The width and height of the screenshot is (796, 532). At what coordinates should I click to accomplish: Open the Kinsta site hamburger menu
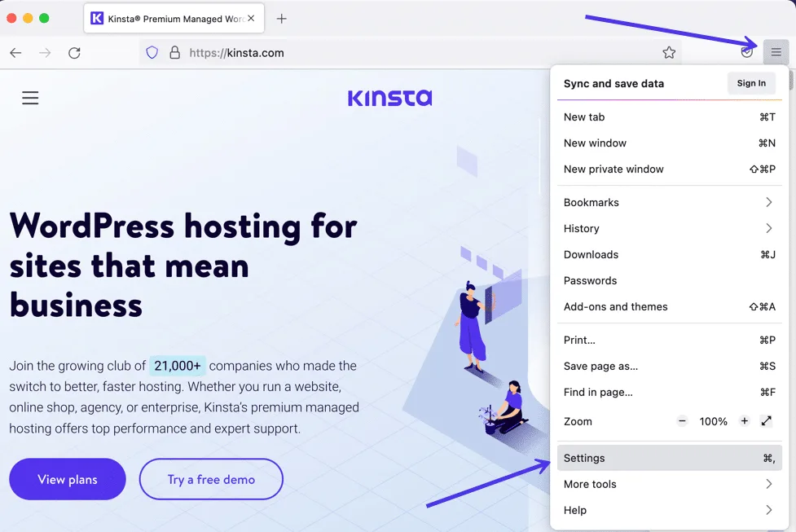coord(30,98)
